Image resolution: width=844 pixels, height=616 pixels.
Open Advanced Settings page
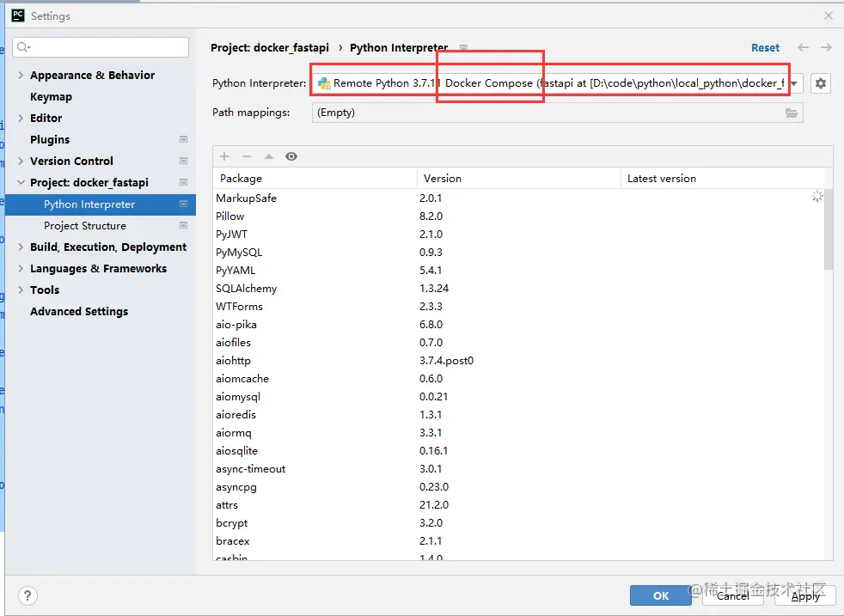(x=79, y=312)
